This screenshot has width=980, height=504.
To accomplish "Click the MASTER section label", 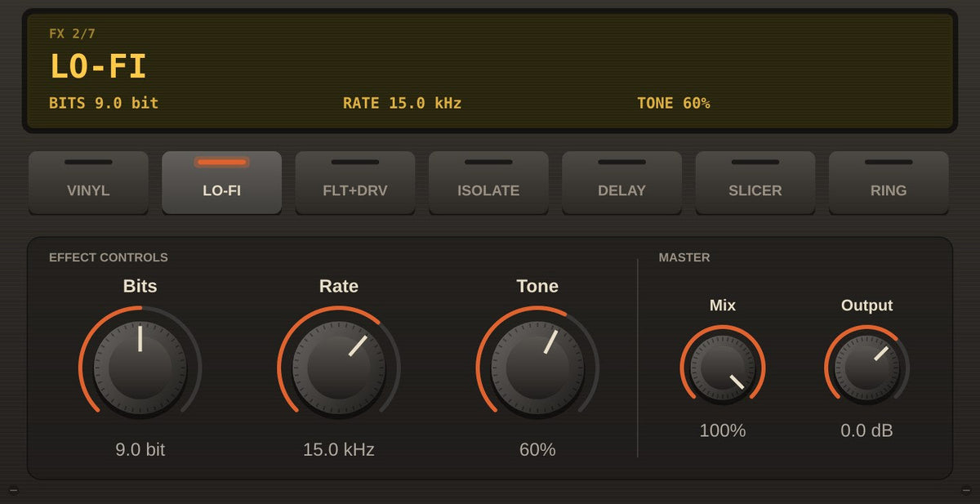I will (684, 257).
